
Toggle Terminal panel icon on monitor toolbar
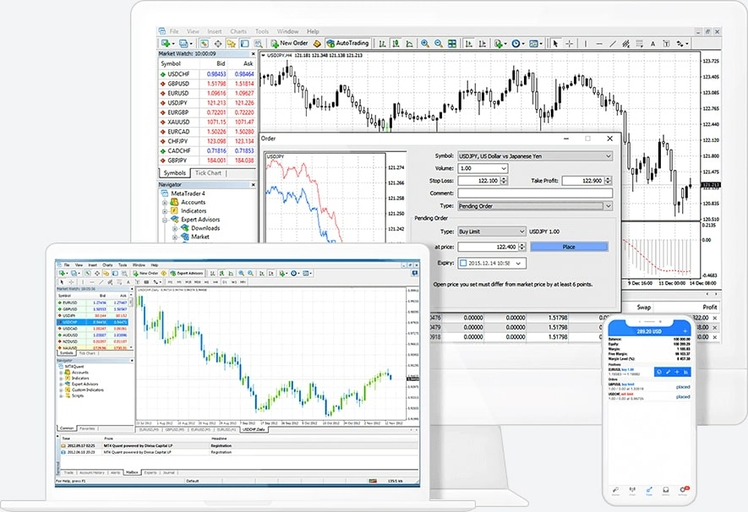pos(245,43)
